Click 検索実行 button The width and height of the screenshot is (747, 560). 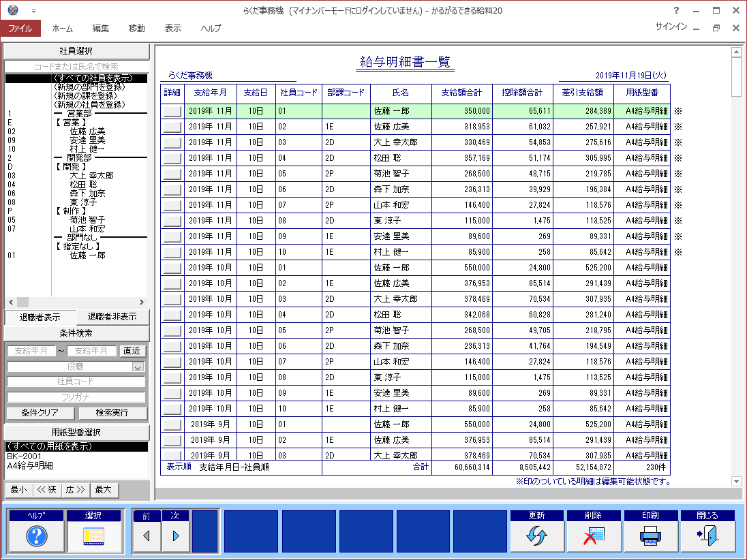112,413
